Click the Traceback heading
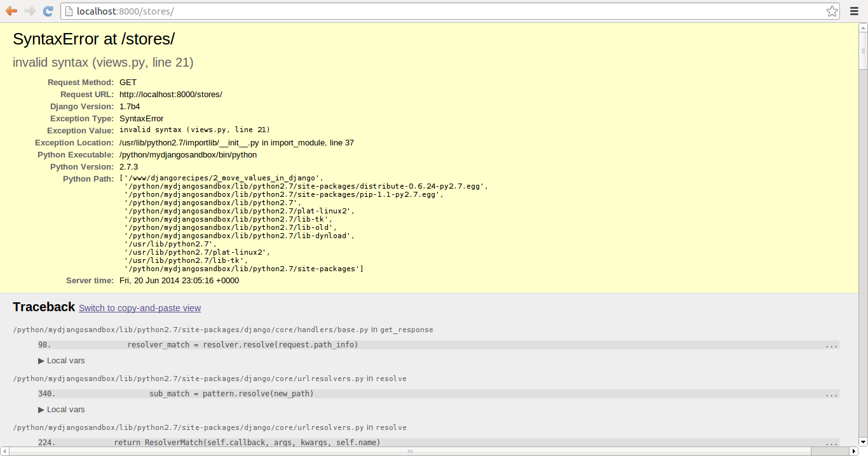The image size is (868, 456). (x=44, y=307)
